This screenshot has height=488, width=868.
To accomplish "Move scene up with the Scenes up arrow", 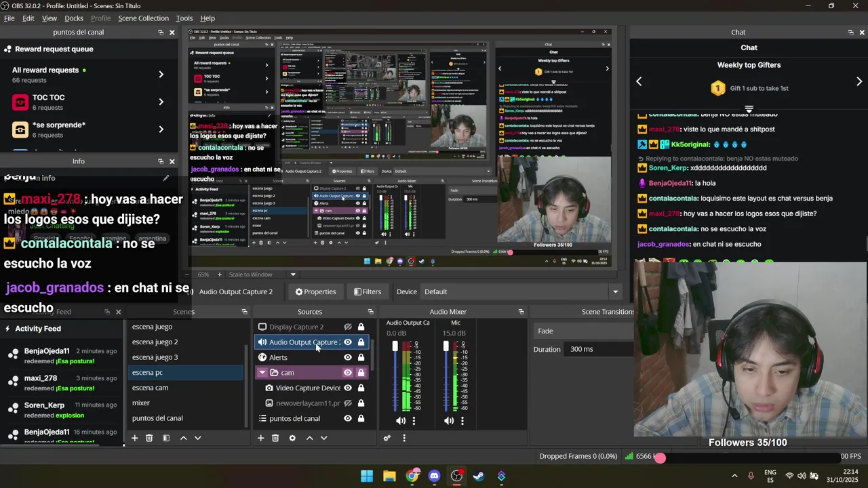I will pyautogui.click(x=183, y=438).
